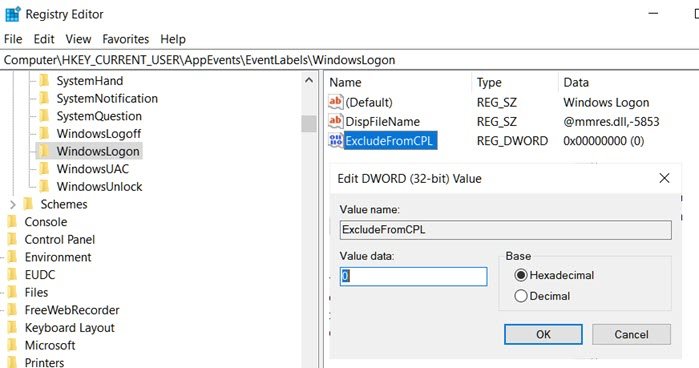Select the WindowsUnlock key label

[99, 186]
